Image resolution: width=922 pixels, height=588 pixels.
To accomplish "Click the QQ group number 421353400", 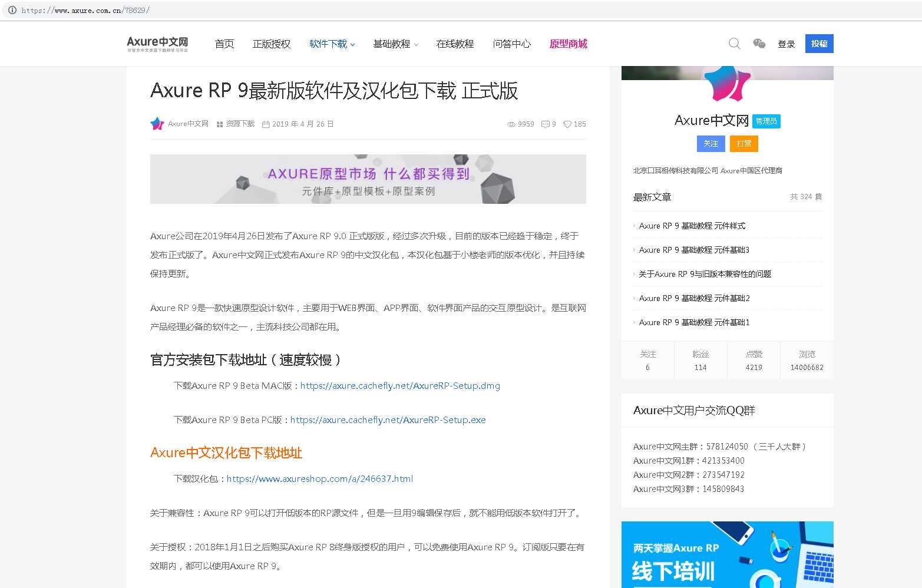I will tap(723, 461).
